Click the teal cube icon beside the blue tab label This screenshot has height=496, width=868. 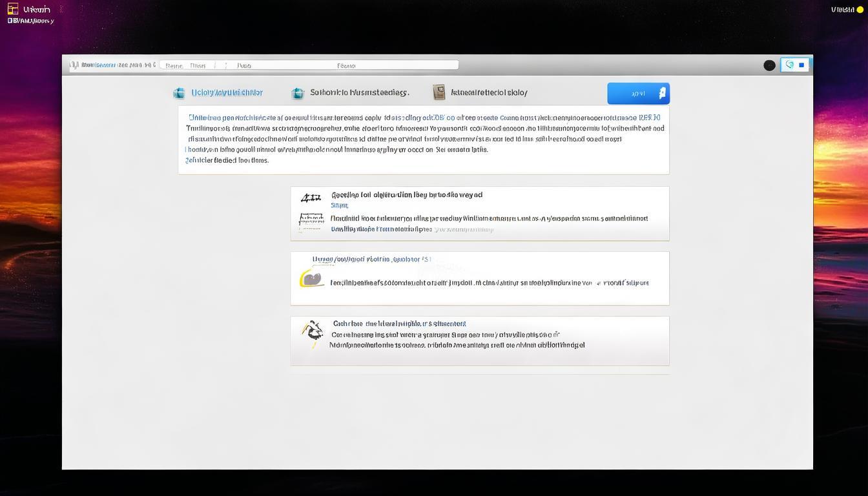(179, 93)
